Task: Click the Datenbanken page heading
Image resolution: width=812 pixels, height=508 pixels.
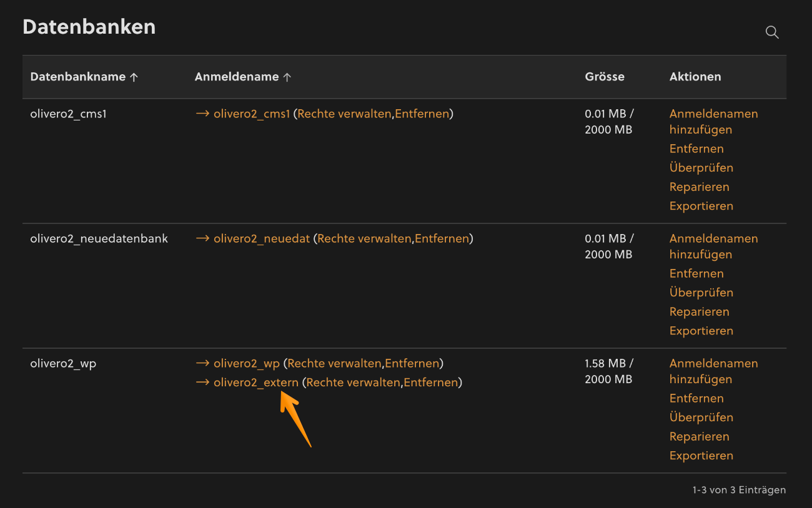Action: [89, 27]
